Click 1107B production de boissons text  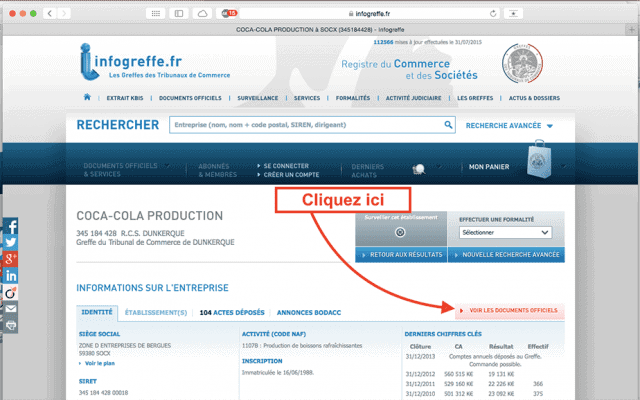point(302,346)
